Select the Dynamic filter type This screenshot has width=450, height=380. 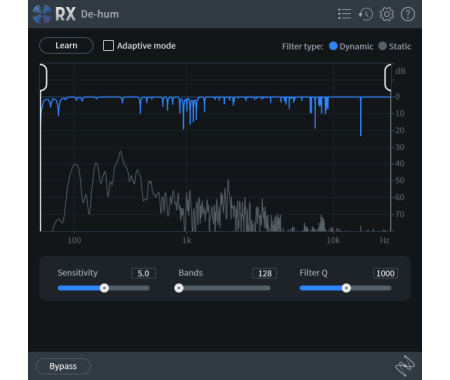point(333,46)
